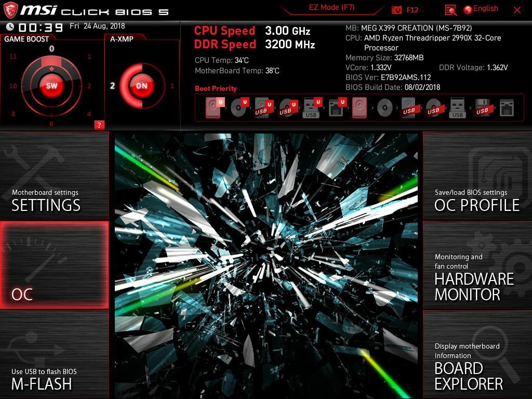532x399 pixels.
Task: Select the legacy network boot device
Action: (x=507, y=108)
